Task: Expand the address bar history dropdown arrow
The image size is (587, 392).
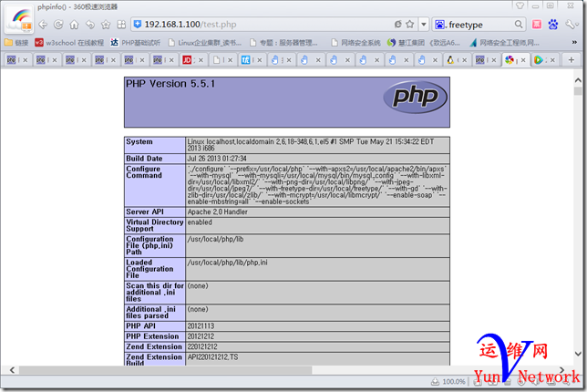Action: click(x=424, y=25)
